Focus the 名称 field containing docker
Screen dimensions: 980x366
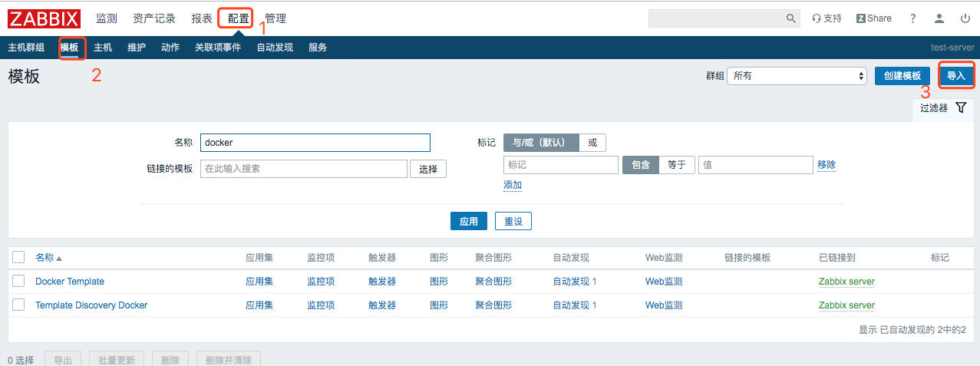[x=315, y=143]
